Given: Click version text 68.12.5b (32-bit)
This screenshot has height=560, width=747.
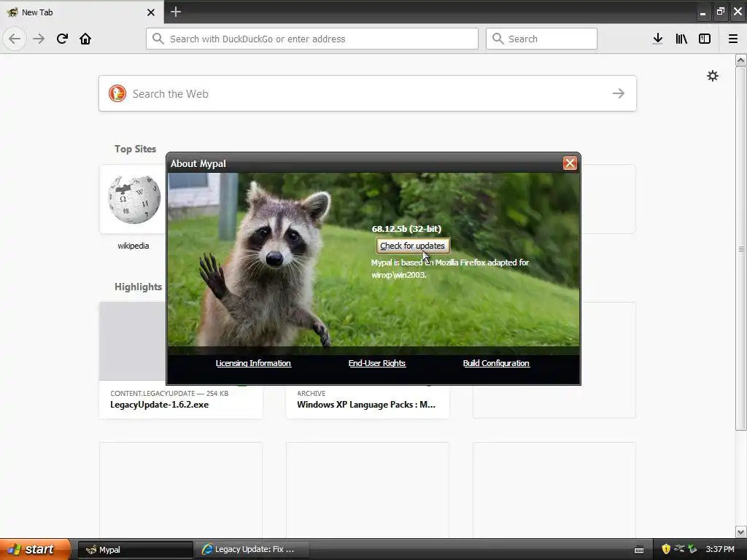Looking at the screenshot, I should (406, 229).
